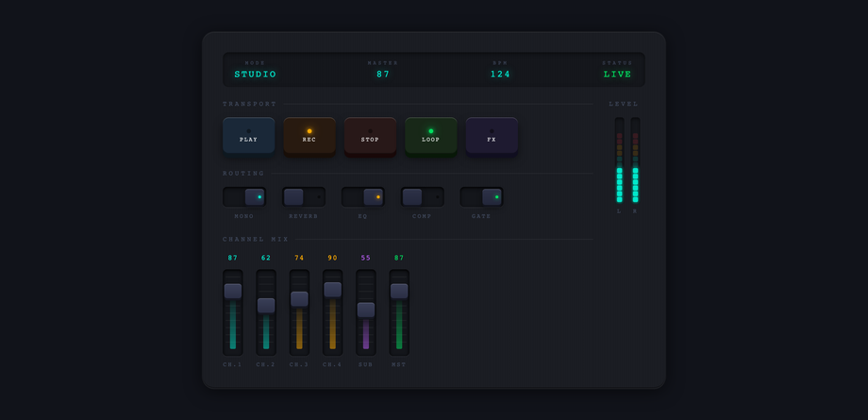
Task: Click the CH.3 fader handle
Action: 299,298
